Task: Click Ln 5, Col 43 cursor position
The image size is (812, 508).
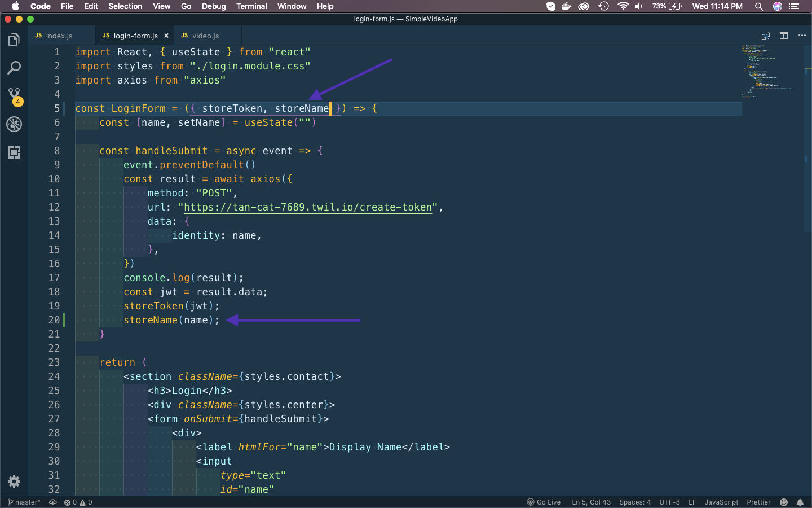Action: [591, 502]
